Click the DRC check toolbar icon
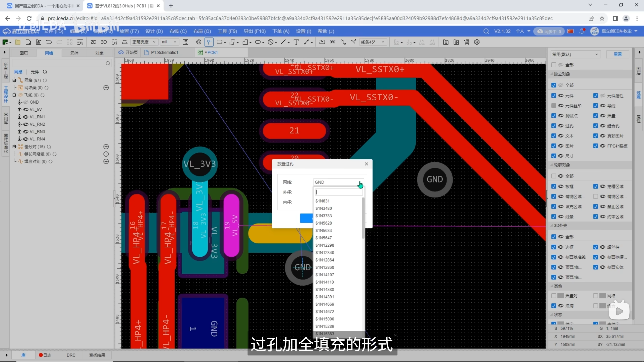 [332, 42]
